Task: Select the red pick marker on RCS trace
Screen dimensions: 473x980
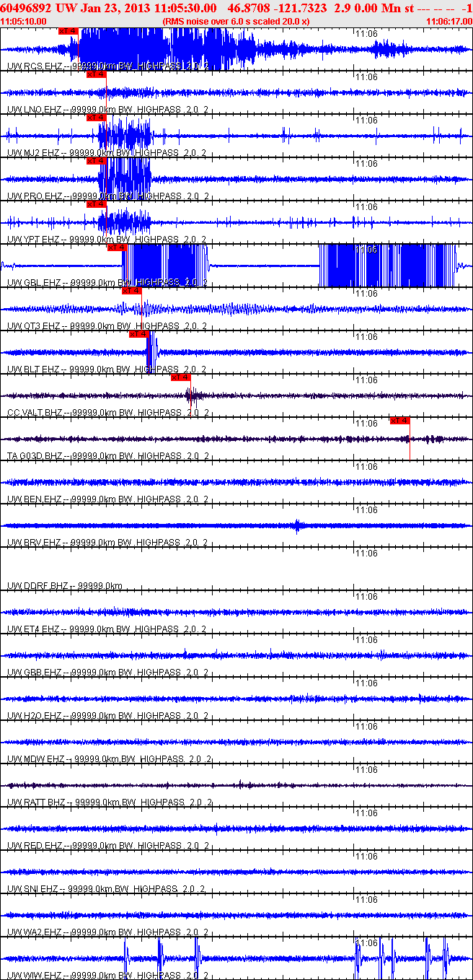Action: pos(68,31)
